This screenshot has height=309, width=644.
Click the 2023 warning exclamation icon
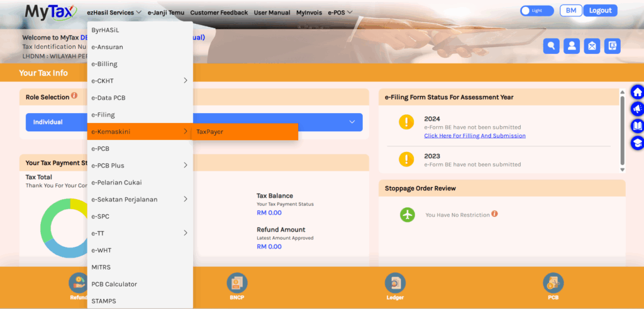pos(407,159)
